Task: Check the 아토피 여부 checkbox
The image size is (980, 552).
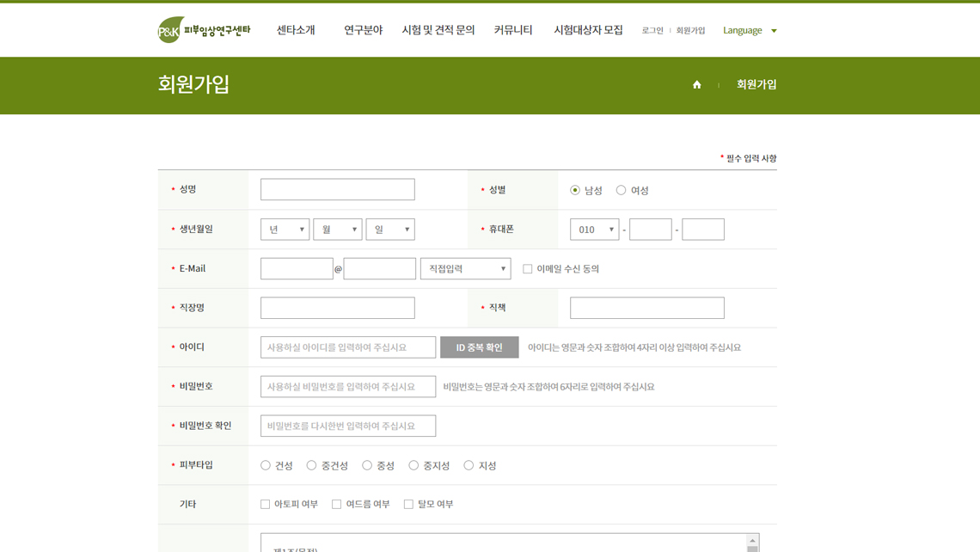Action: coord(266,505)
